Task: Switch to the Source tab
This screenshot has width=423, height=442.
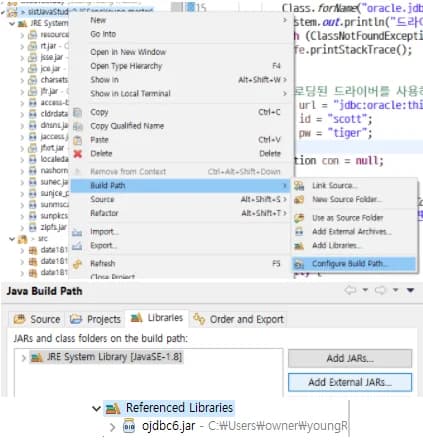Action: coord(37,319)
